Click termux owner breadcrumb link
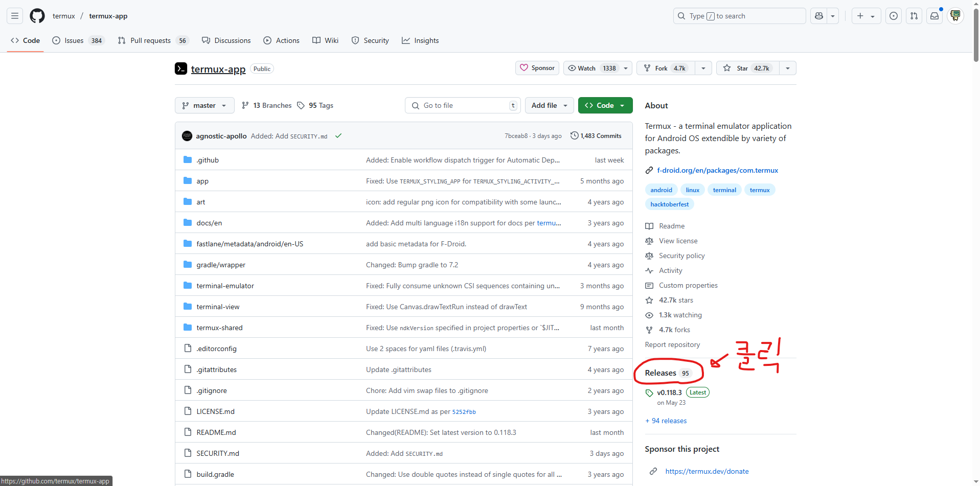The width and height of the screenshot is (980, 486). click(64, 16)
